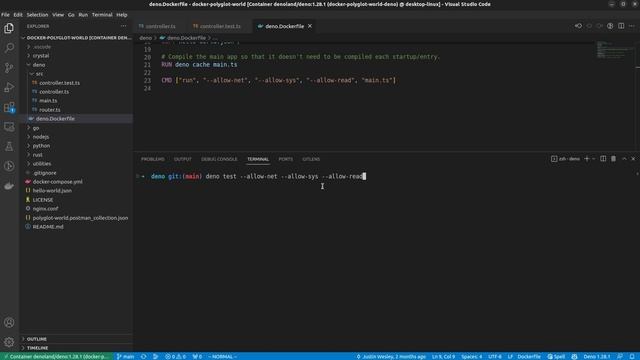Open the File menu

point(5,15)
